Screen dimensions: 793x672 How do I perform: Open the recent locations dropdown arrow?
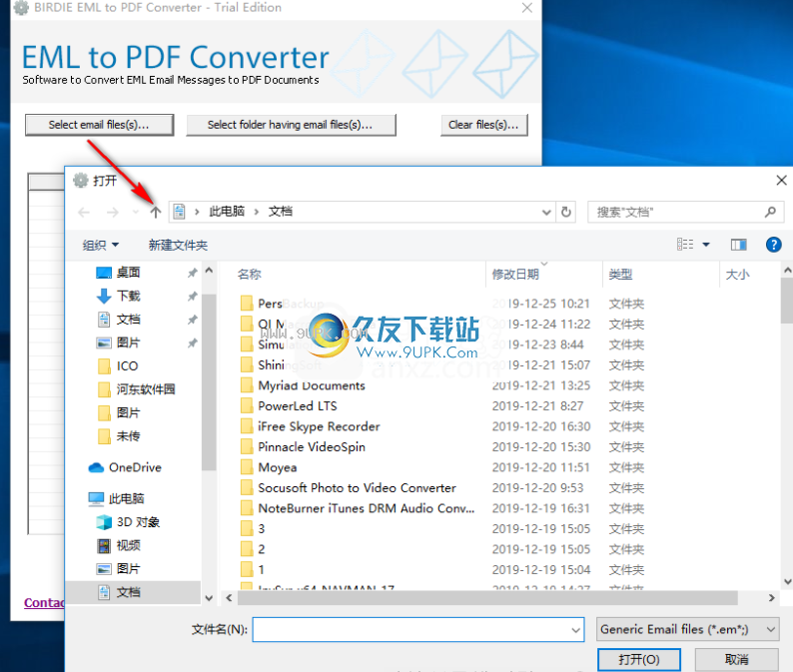(135, 213)
